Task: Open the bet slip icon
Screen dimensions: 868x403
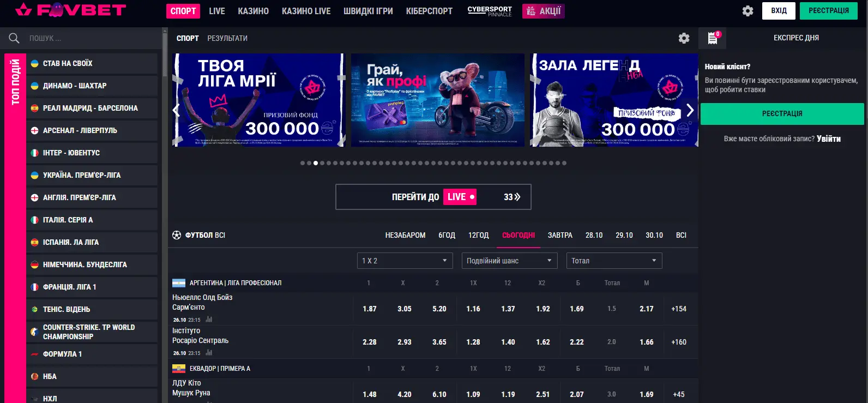Action: click(713, 38)
